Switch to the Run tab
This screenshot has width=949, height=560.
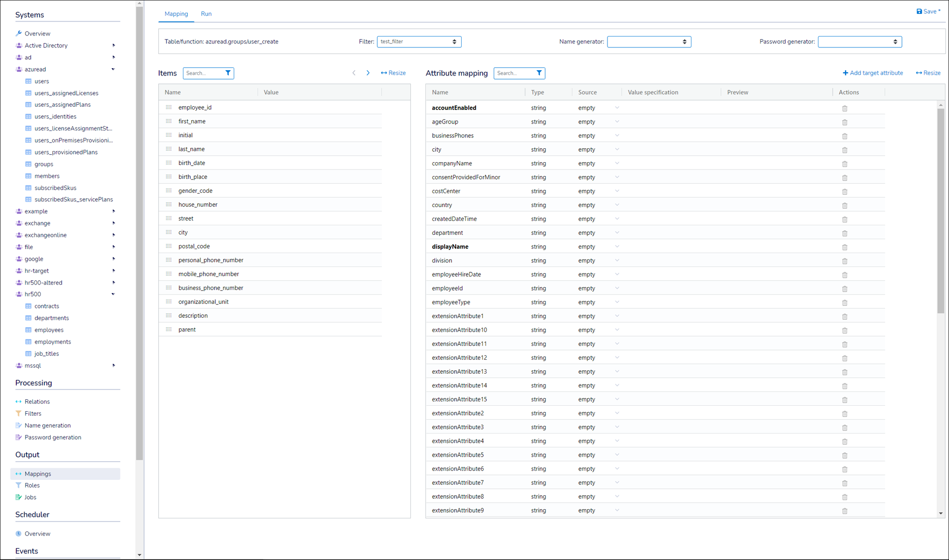tap(206, 14)
